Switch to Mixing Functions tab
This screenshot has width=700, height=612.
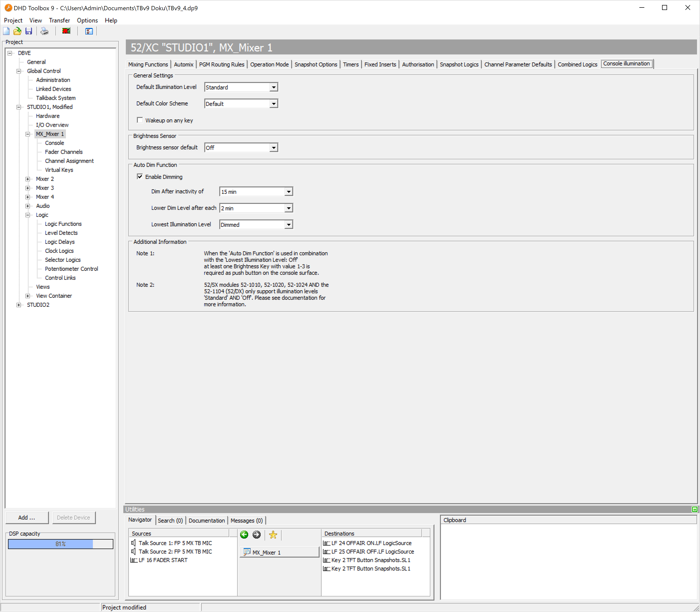[148, 64]
